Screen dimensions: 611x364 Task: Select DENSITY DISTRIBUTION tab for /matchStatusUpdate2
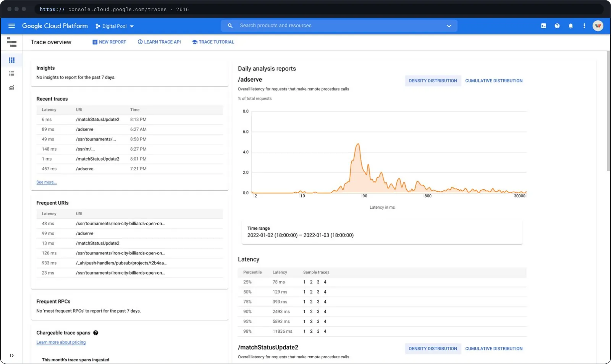coord(433,349)
